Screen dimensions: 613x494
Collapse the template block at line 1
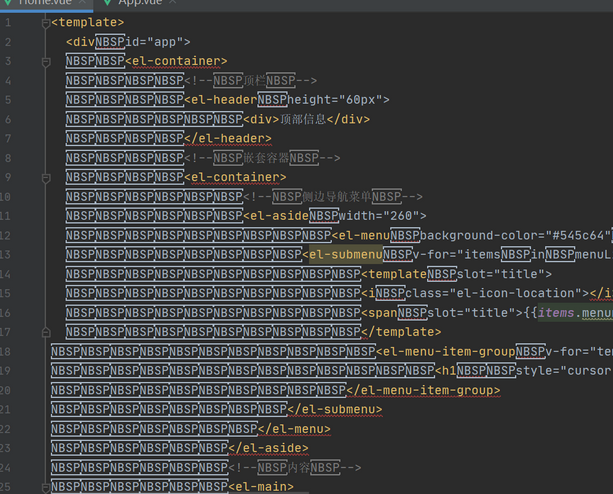click(46, 24)
